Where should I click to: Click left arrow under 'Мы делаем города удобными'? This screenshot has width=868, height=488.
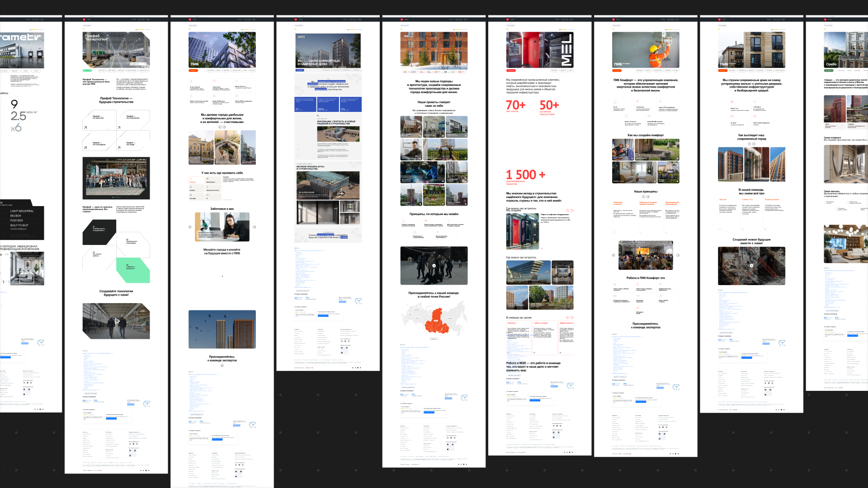coord(220,127)
